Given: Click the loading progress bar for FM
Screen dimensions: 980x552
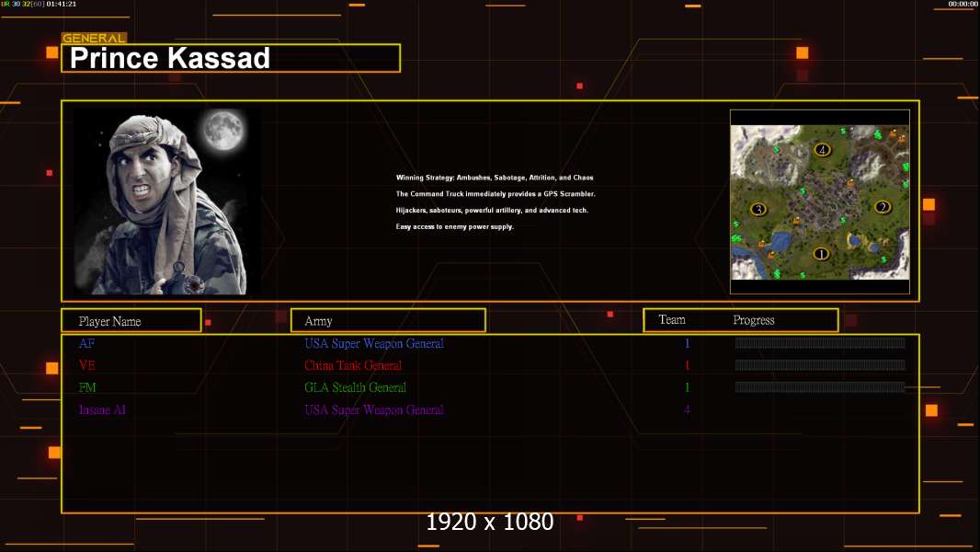Looking at the screenshot, I should [820, 387].
